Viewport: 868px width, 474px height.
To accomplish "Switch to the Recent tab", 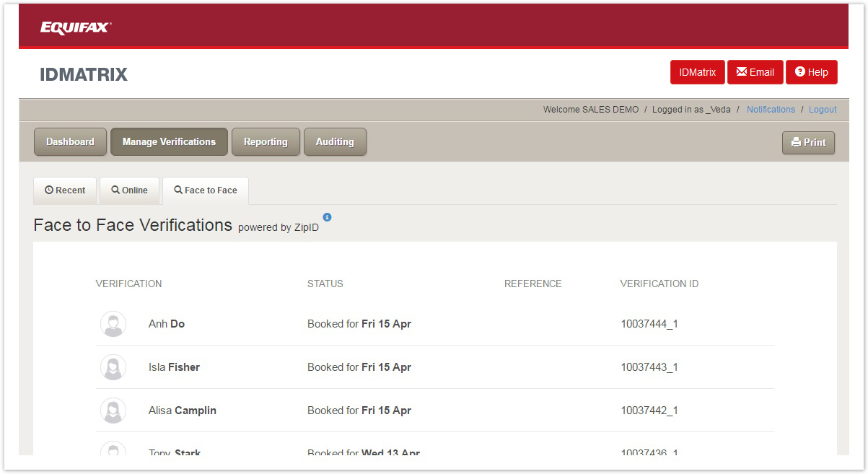I will point(65,190).
